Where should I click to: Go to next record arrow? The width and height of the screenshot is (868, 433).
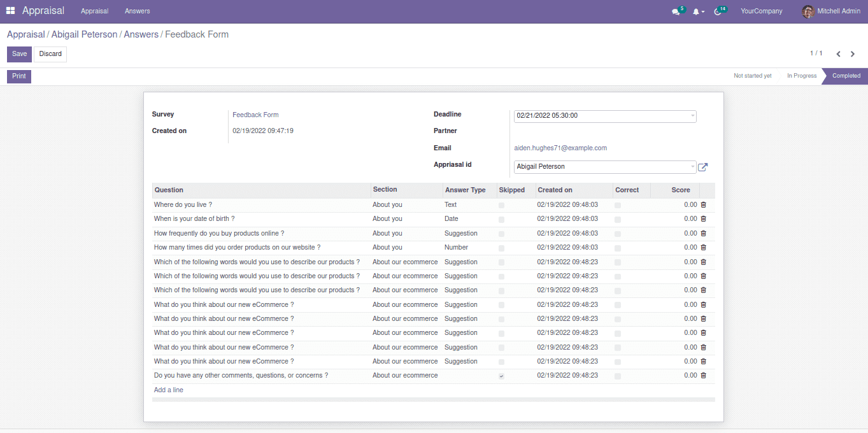[x=853, y=54]
